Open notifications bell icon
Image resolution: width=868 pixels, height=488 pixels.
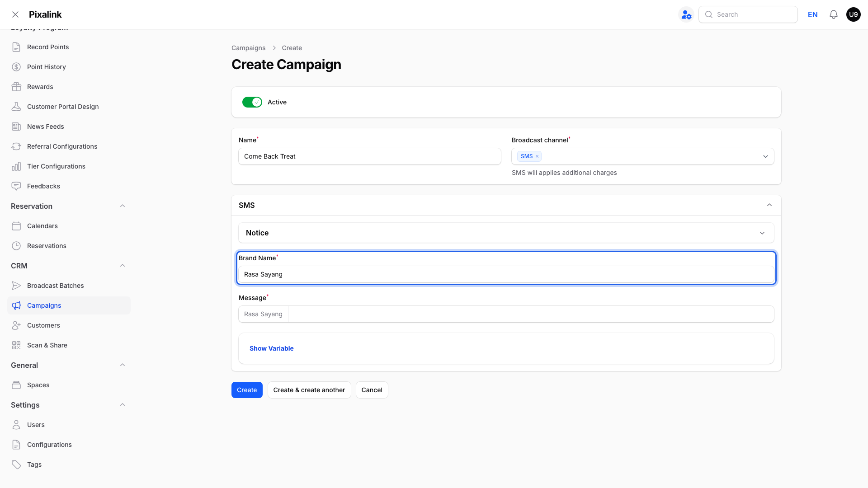pyautogui.click(x=834, y=14)
